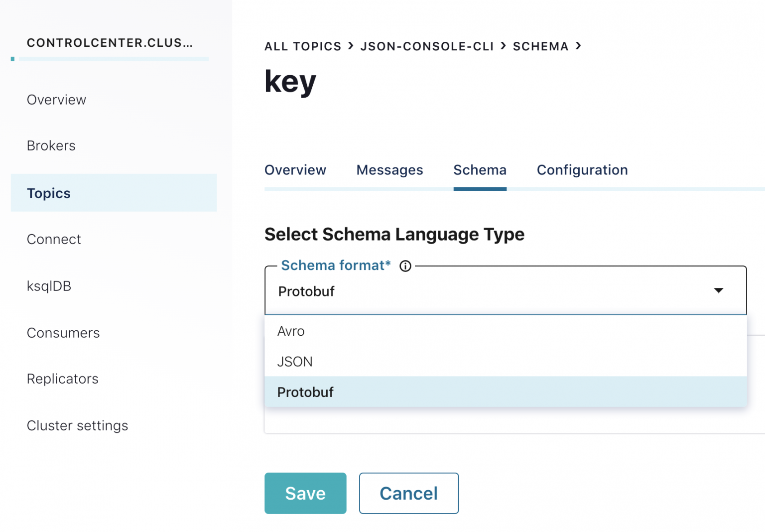
Task: Navigate to ALL TOPICS via breadcrumb
Action: pyautogui.click(x=303, y=46)
